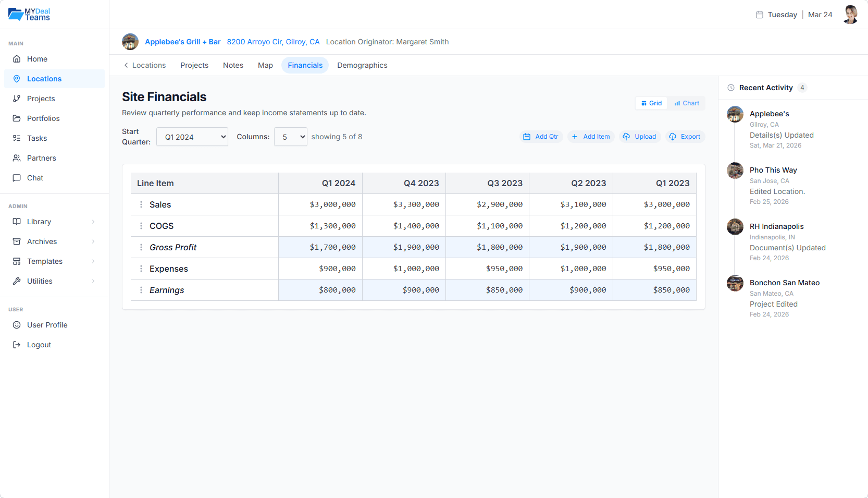The width and height of the screenshot is (868, 498).
Task: Click the RH Indianapolis thumbnail
Action: pyautogui.click(x=735, y=227)
